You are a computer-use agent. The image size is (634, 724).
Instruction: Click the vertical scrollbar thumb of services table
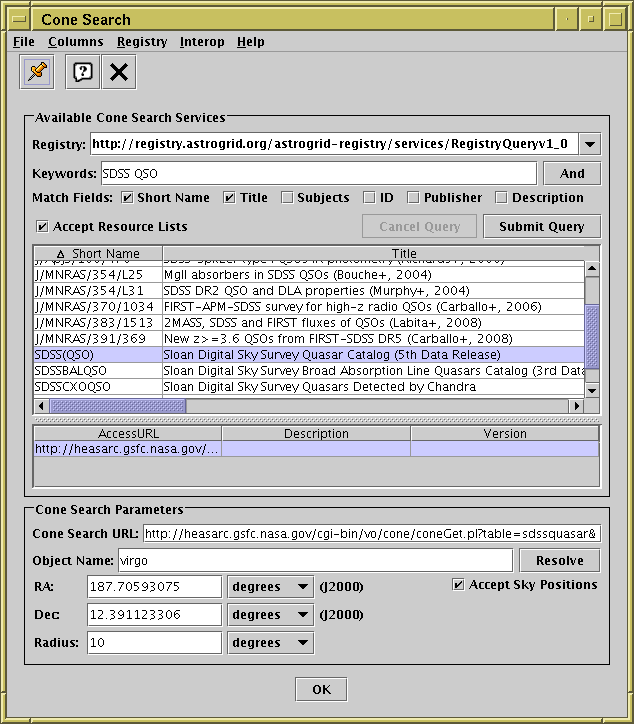coord(592,337)
